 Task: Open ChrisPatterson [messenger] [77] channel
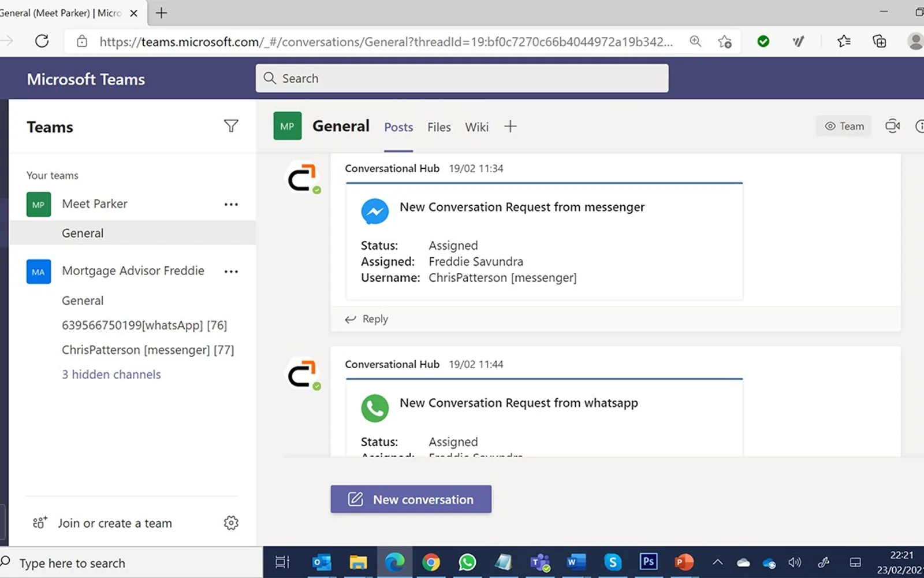pyautogui.click(x=148, y=350)
